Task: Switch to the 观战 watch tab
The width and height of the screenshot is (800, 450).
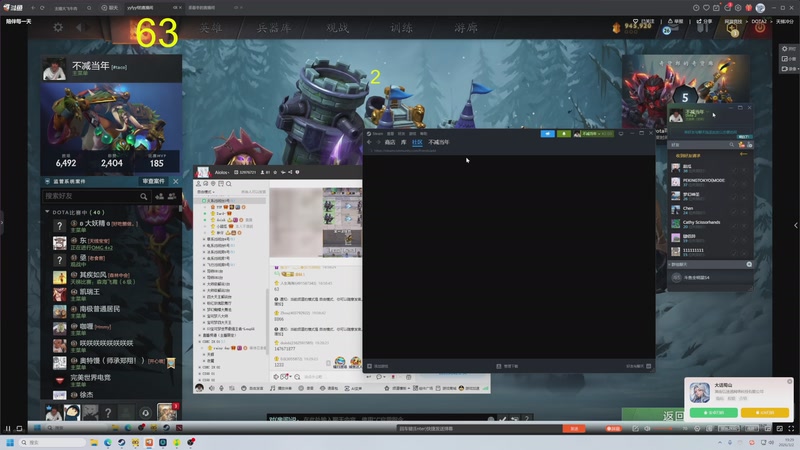Action: (338, 28)
